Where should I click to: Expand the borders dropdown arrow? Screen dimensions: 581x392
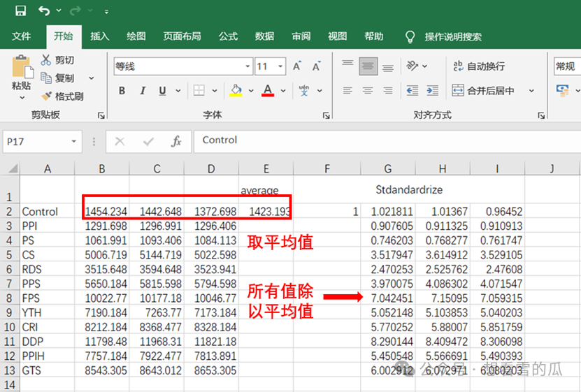pyautogui.click(x=215, y=91)
